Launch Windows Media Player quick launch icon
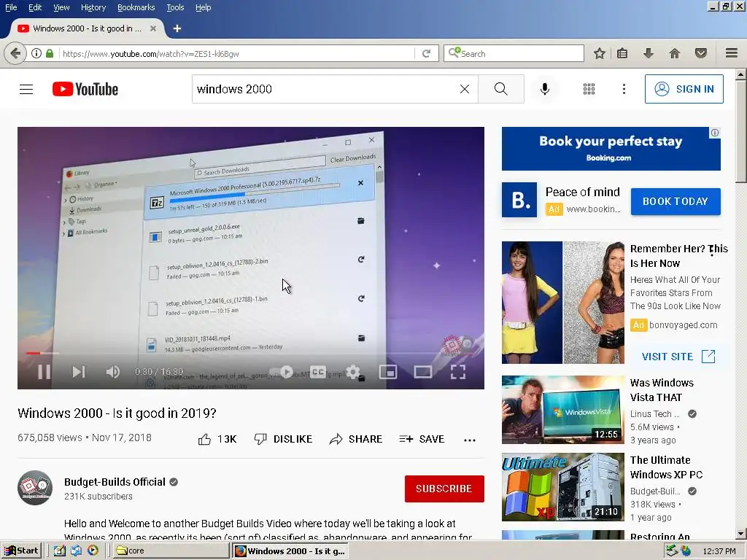 pyautogui.click(x=93, y=551)
